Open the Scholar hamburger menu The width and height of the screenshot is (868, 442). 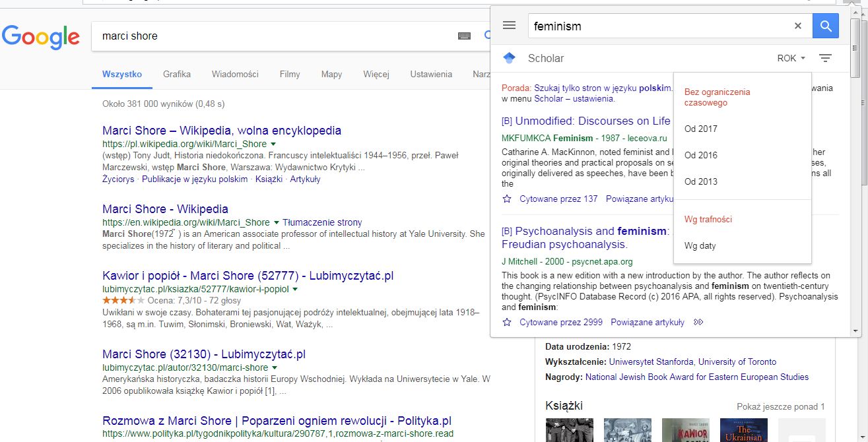pos(508,25)
